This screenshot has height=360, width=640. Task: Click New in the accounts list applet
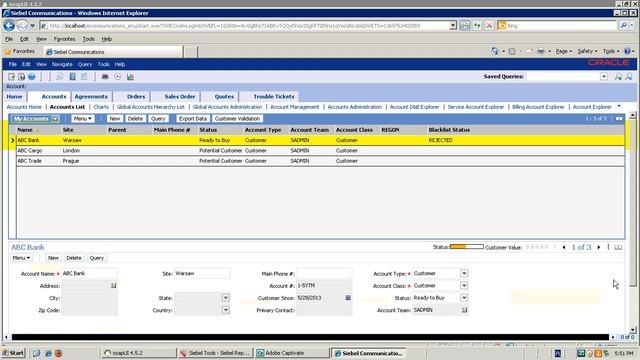click(115, 119)
